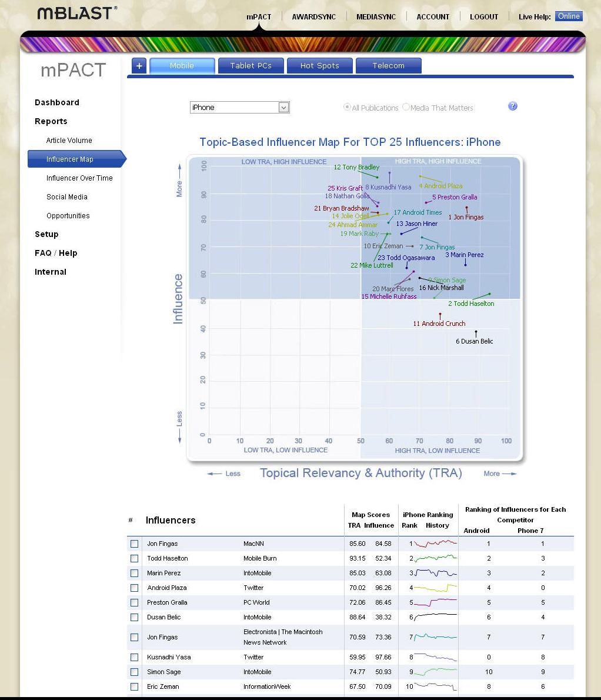601x700 pixels.
Task: Switch to the Tablet PCs tab
Action: pyautogui.click(x=251, y=66)
